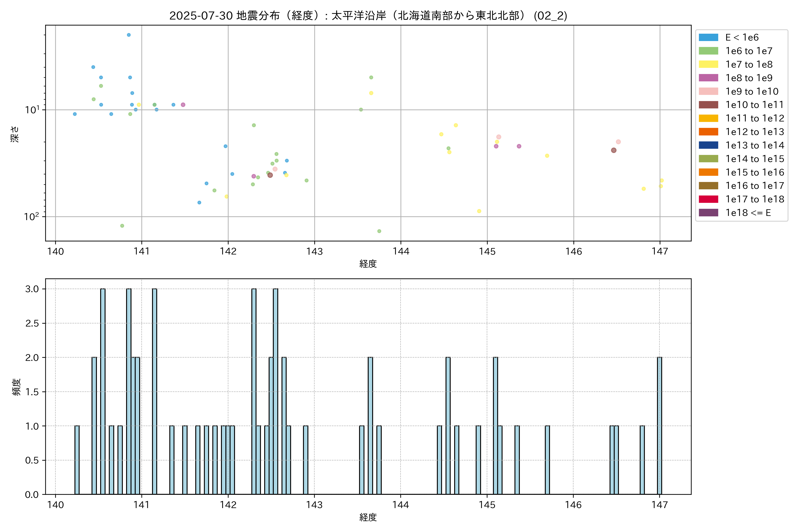Click the purple '1e8 to 1e9' legend swatch
The height and width of the screenshot is (532, 798).
[708, 78]
